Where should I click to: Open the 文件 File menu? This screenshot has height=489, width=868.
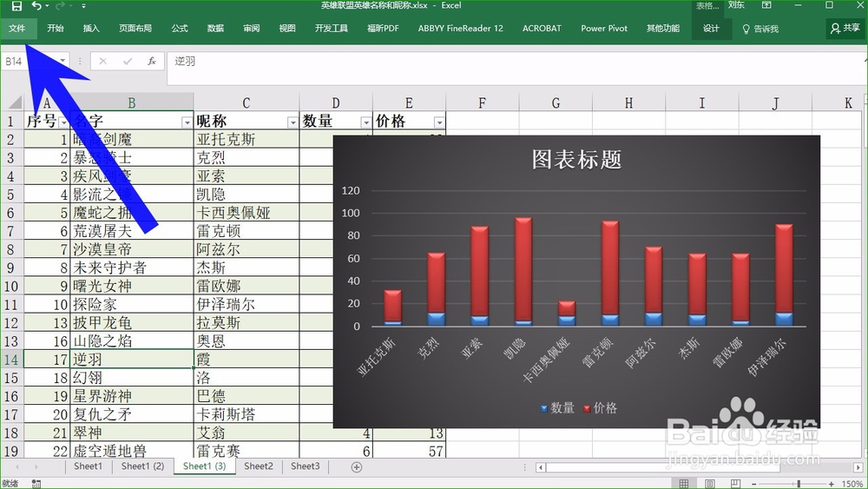click(17, 29)
